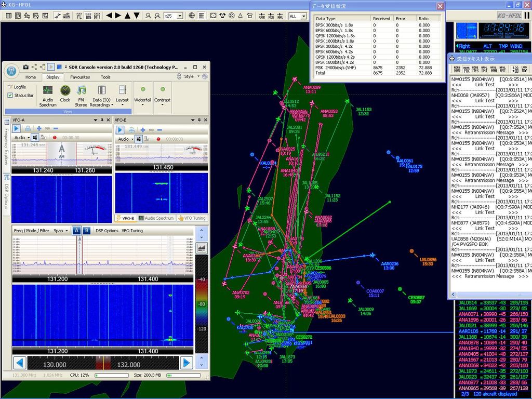The height and width of the screenshot is (399, 532).
Task: Click the globe icon in the KG-HFDL toolbar
Action: click(x=192, y=16)
